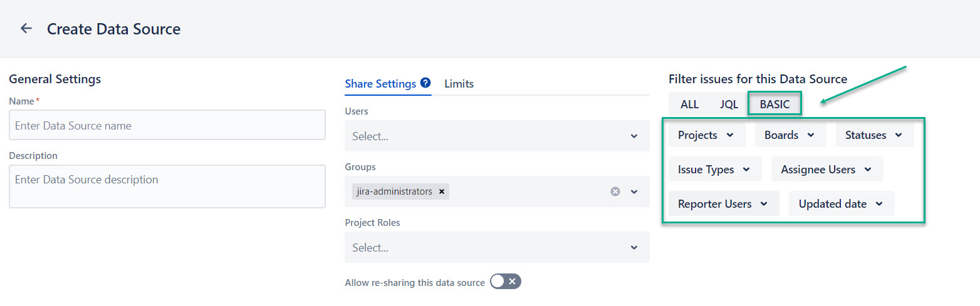The image size is (980, 306).
Task: Click the Data Source name field
Action: [x=167, y=126]
